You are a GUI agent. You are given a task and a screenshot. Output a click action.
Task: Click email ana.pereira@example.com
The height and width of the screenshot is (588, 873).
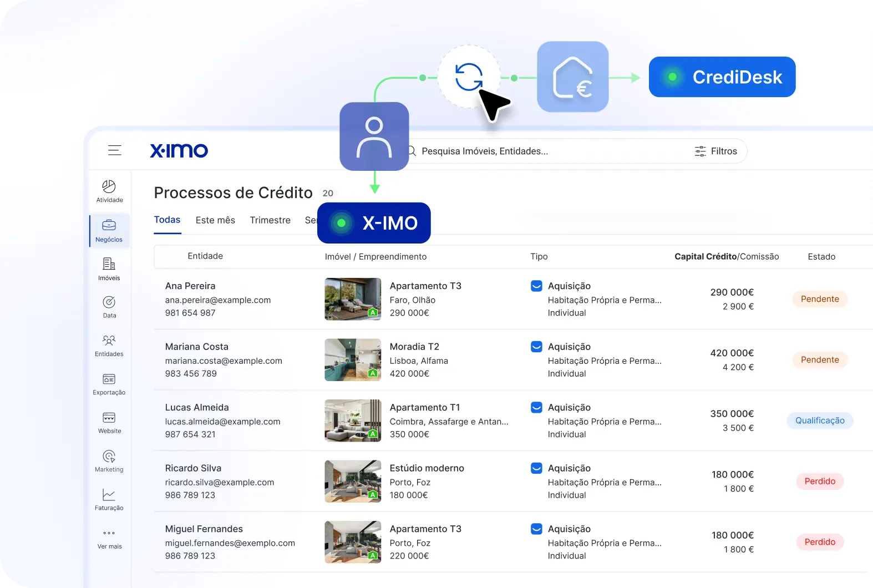[218, 300]
